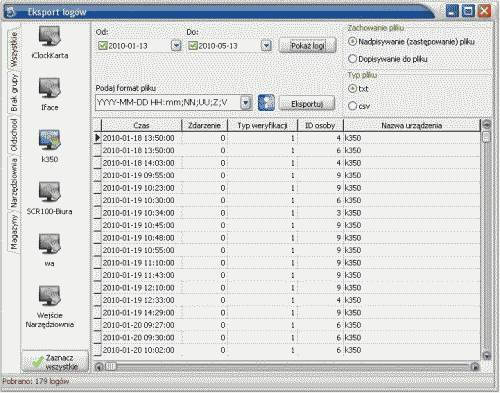Click the status text Pobrano: 179 logów
The height and width of the screenshot is (393, 500).
[x=36, y=381]
